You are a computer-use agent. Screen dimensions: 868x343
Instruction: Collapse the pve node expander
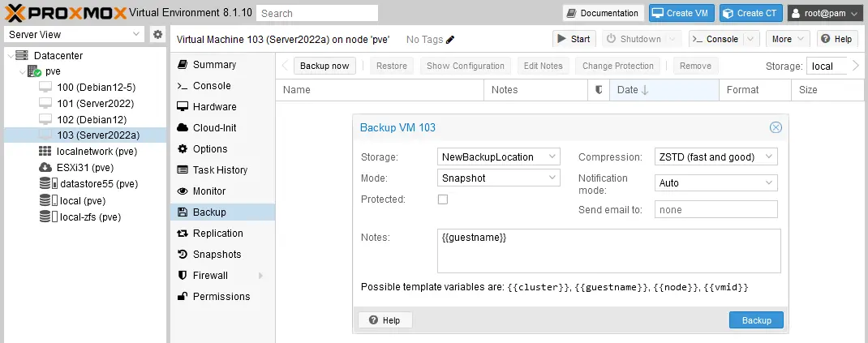(22, 71)
